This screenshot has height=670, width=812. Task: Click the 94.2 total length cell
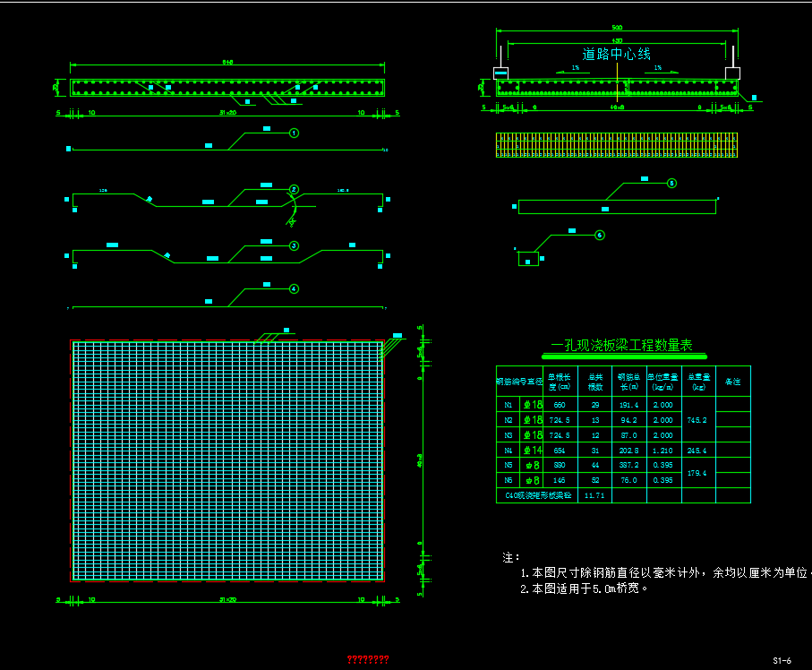(628, 420)
